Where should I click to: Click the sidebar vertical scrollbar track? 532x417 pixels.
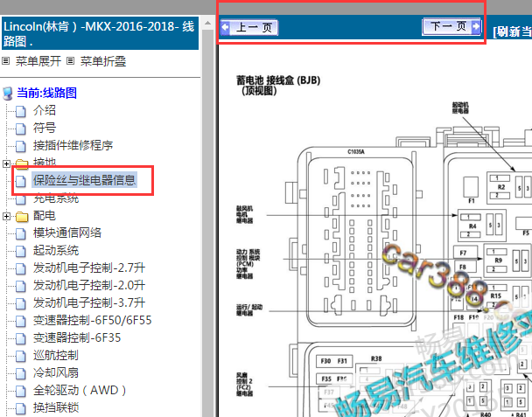tap(207, 223)
